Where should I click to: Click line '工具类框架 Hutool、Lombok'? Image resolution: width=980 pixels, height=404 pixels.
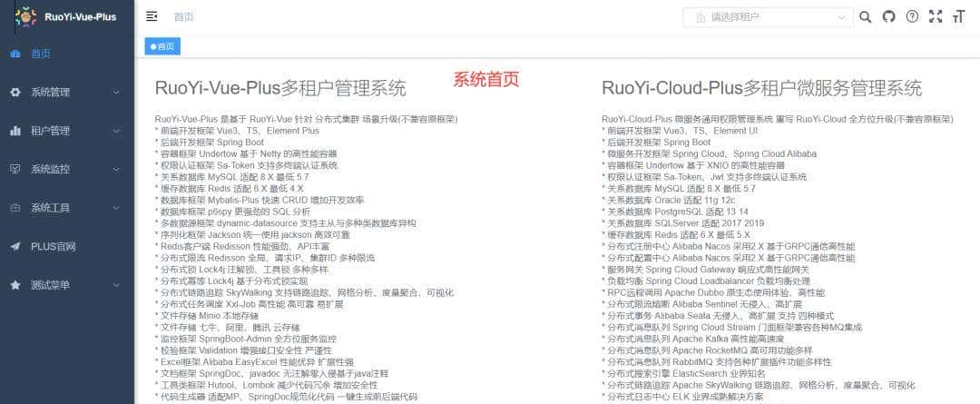coord(266,385)
